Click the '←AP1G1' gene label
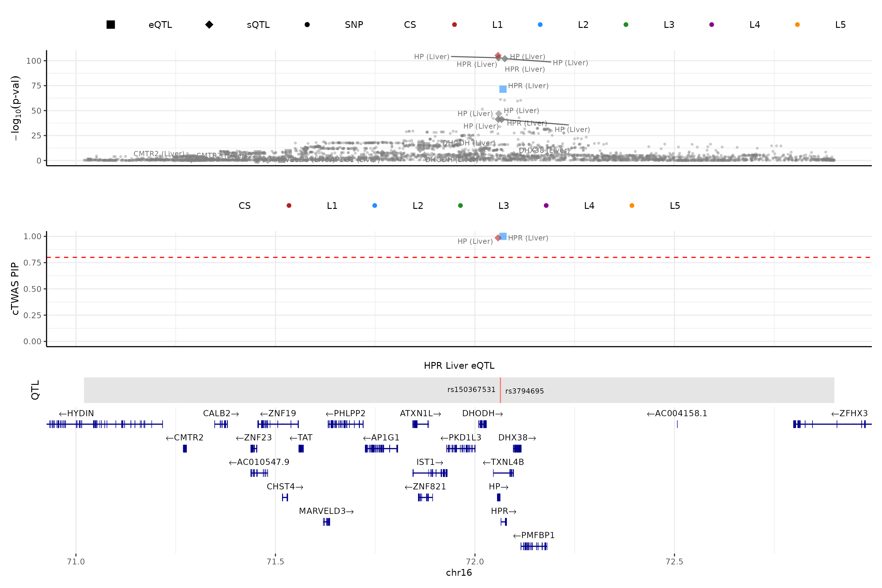The height and width of the screenshot is (588, 882). click(x=381, y=438)
